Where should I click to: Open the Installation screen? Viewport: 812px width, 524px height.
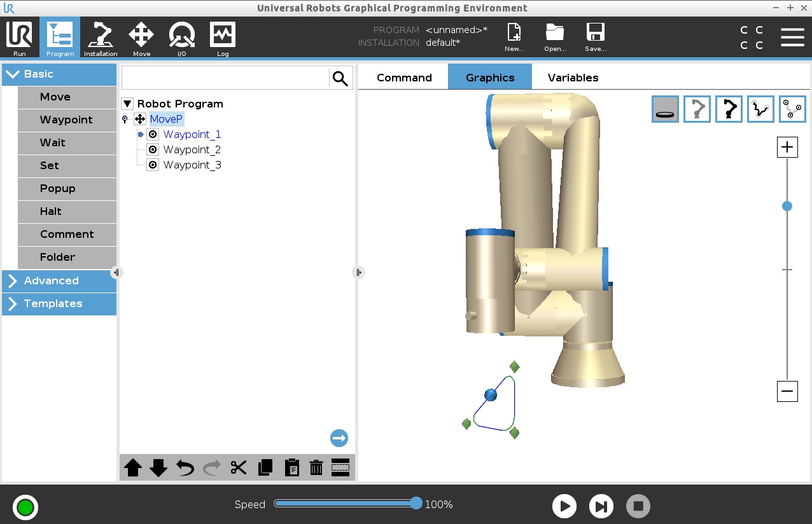[101, 38]
